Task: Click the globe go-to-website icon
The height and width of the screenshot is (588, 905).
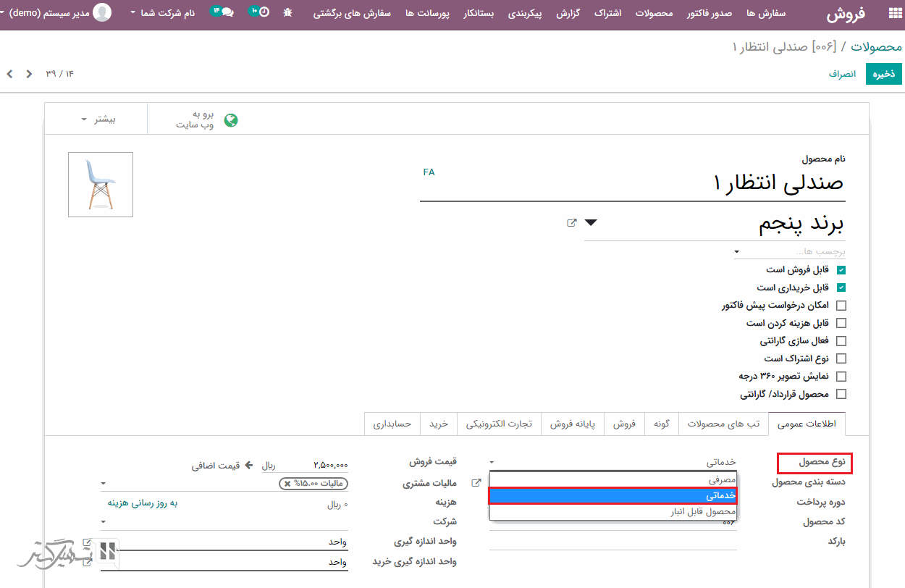Action: coord(231,120)
